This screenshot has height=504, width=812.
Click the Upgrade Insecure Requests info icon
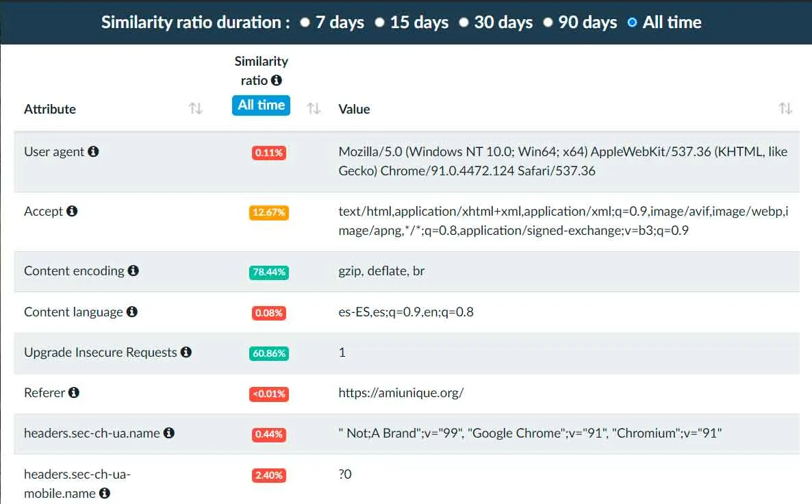pos(186,352)
